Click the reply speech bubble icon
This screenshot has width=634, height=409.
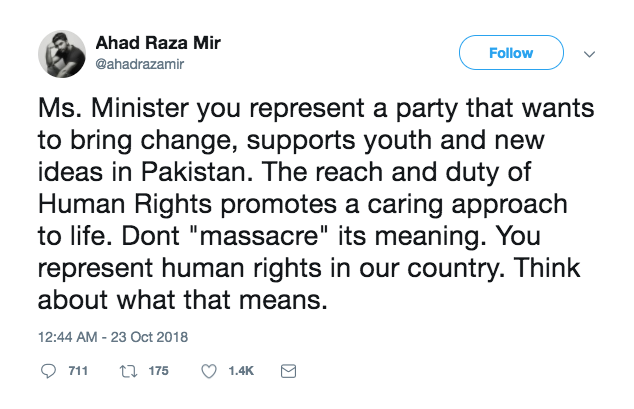(49, 371)
